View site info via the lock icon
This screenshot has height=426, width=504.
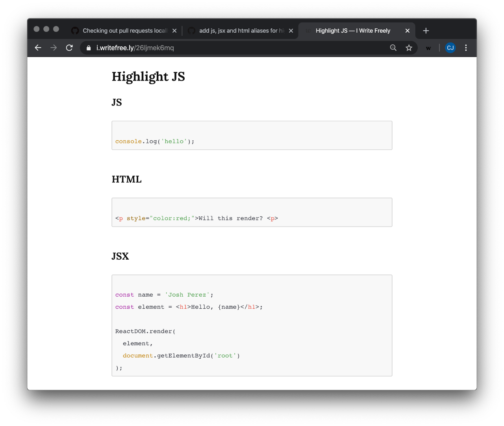coord(89,48)
